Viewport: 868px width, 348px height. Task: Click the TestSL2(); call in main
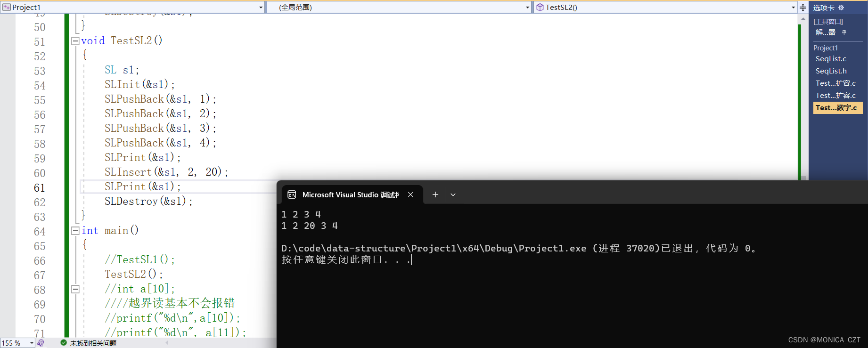coord(134,274)
